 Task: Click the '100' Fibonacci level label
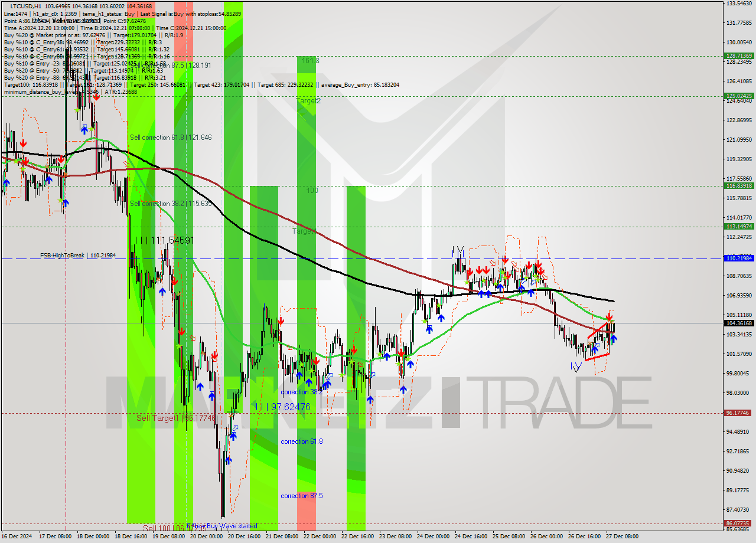tap(312, 191)
